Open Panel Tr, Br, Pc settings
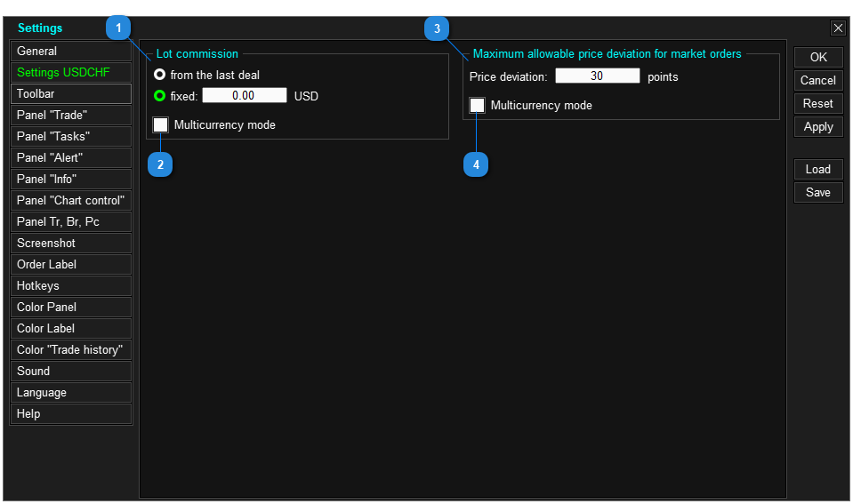The image size is (853, 504). (71, 222)
